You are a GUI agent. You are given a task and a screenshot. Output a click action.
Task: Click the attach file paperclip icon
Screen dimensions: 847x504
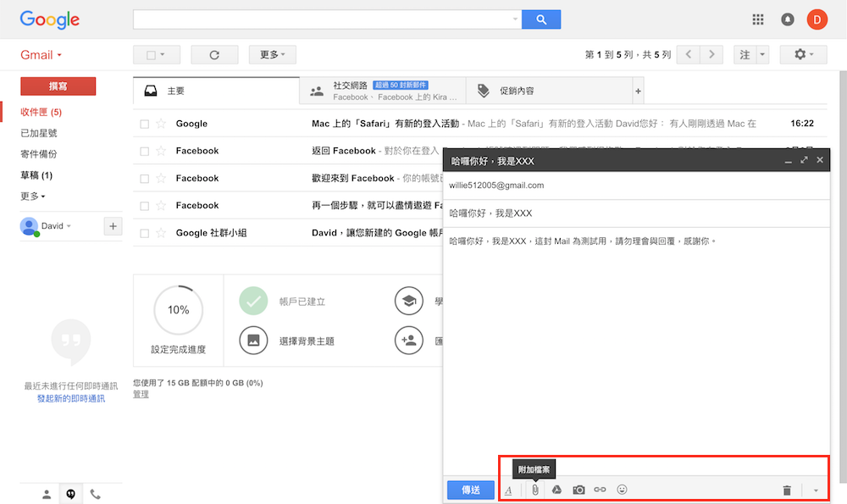coord(535,490)
